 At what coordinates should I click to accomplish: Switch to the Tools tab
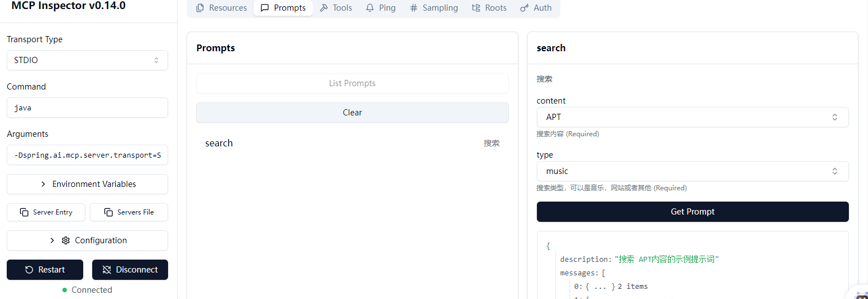336,8
